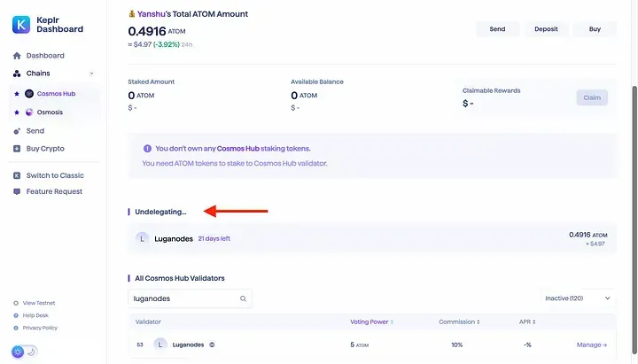Click the 5 ATOM voting power cell

(x=359, y=345)
